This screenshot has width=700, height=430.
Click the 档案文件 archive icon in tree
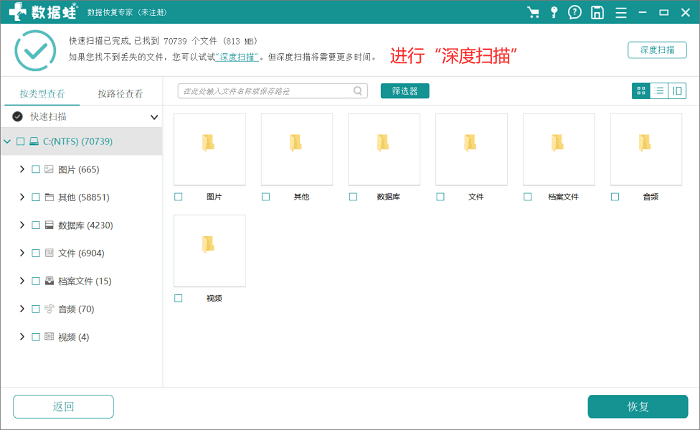[49, 281]
